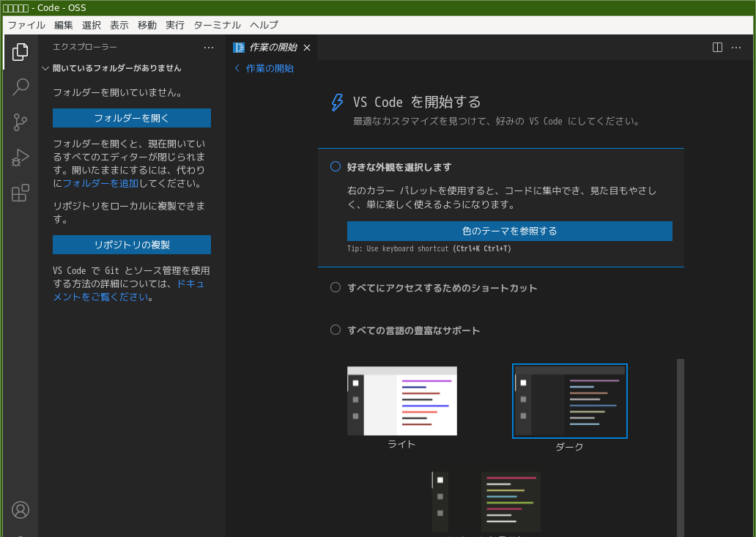Open the Run and Debug view

21,158
